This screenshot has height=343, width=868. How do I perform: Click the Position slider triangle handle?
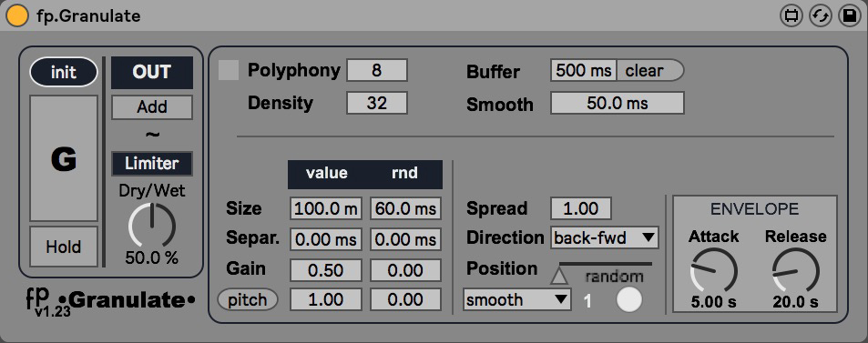[559, 276]
